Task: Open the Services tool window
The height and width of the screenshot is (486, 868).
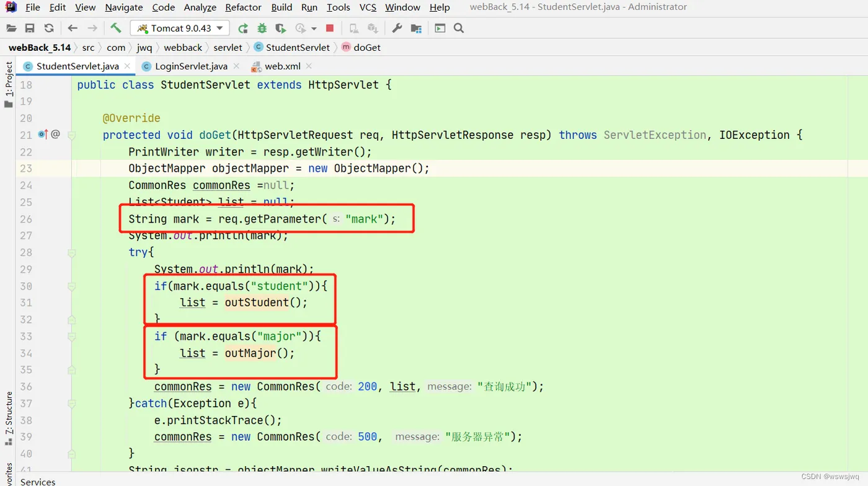Action: pyautogui.click(x=38, y=481)
